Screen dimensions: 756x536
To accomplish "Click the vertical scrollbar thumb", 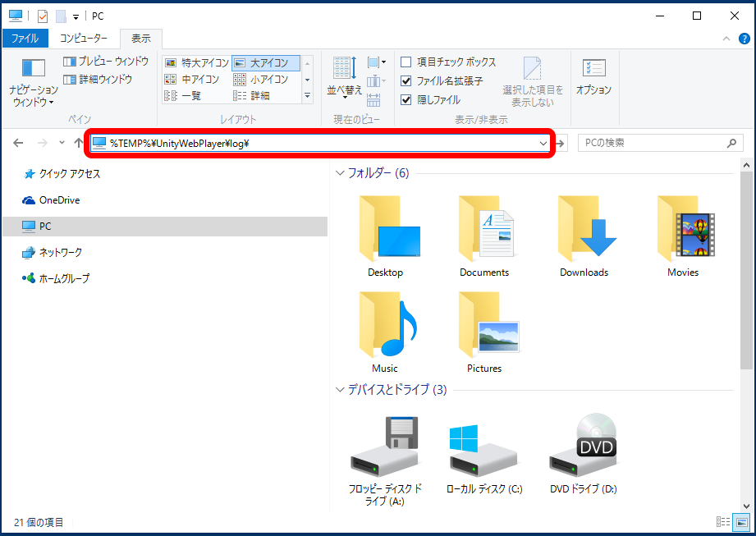I will (x=746, y=270).
